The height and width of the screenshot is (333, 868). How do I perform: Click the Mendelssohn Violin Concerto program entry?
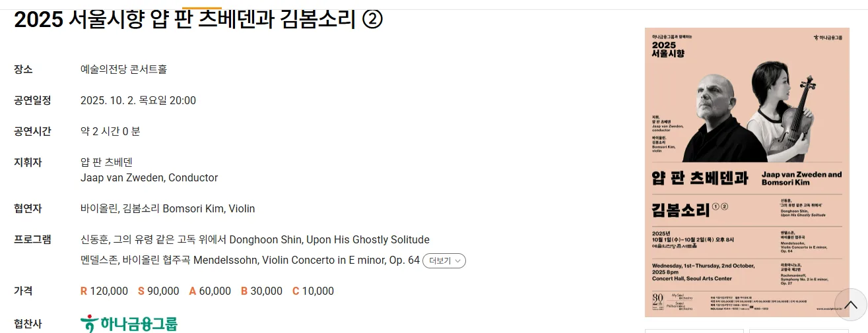pyautogui.click(x=250, y=260)
